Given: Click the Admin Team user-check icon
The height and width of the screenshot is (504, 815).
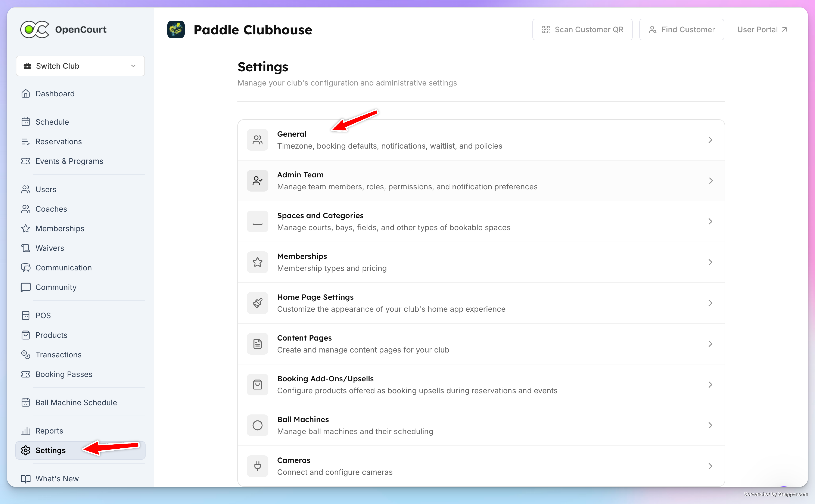Looking at the screenshot, I should click(257, 181).
